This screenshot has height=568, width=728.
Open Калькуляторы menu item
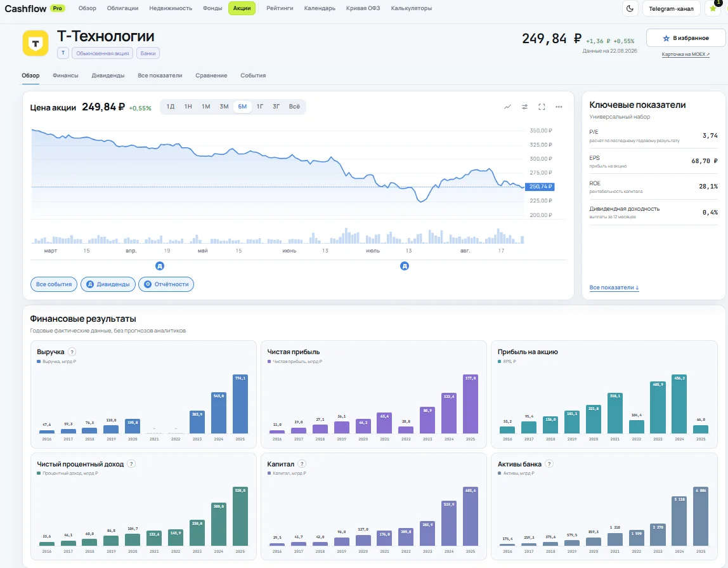412,8
